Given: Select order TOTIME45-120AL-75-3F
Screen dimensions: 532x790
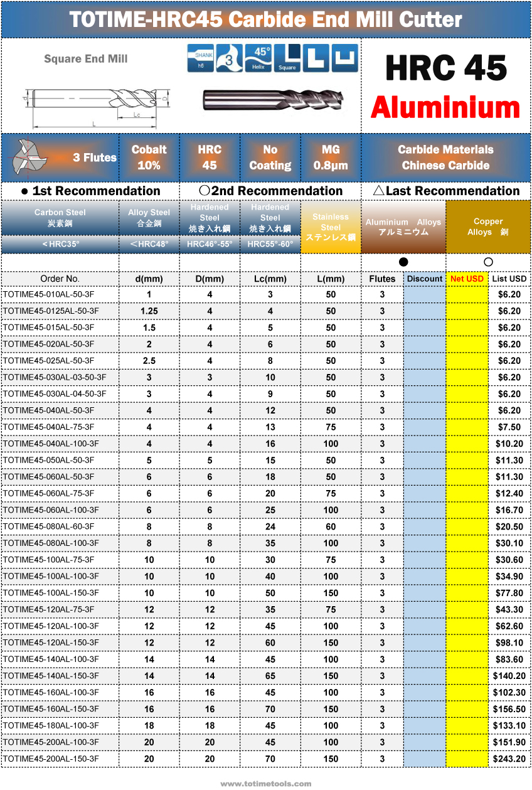Looking at the screenshot, I should point(48,609).
